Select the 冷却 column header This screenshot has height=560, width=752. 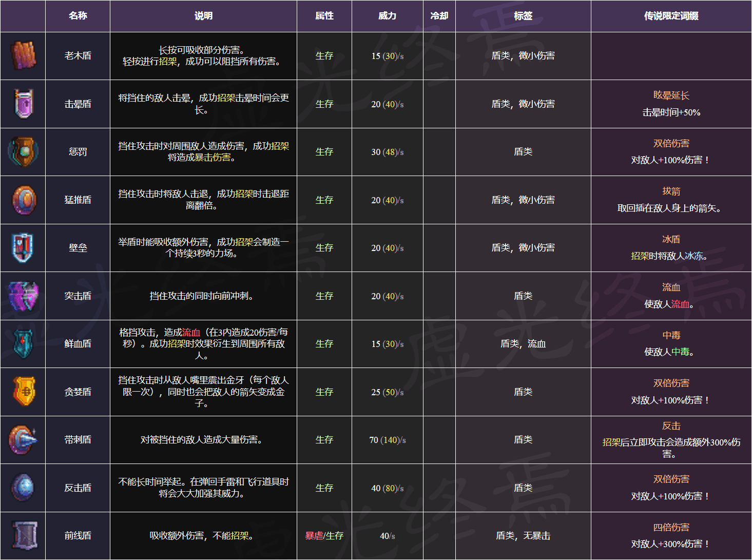pos(439,16)
